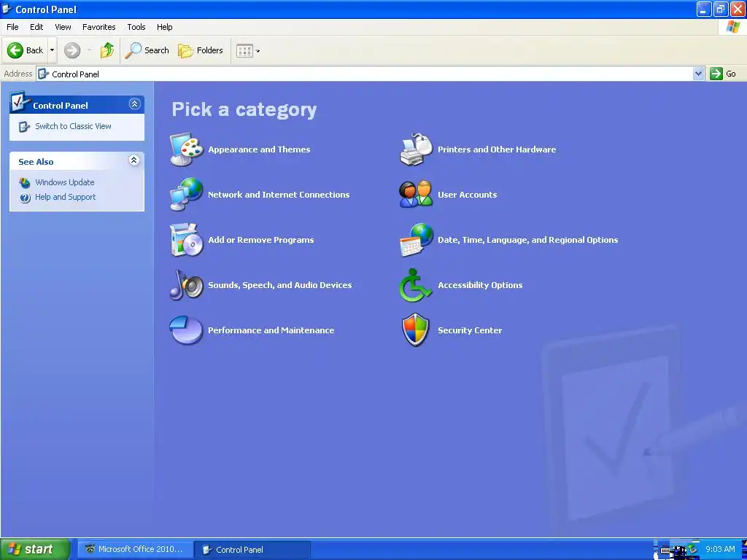Expand the Address bar dropdown
Screen dimensions: 747x560
[698, 74]
